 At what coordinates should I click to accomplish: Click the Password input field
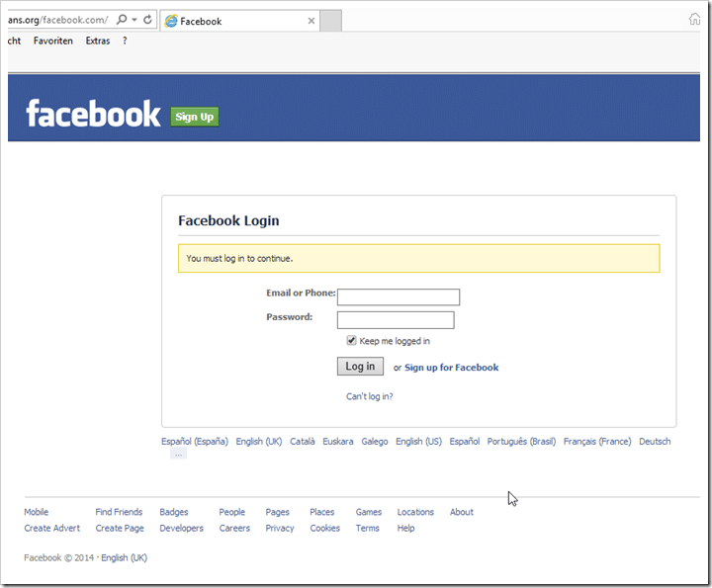tap(396, 320)
